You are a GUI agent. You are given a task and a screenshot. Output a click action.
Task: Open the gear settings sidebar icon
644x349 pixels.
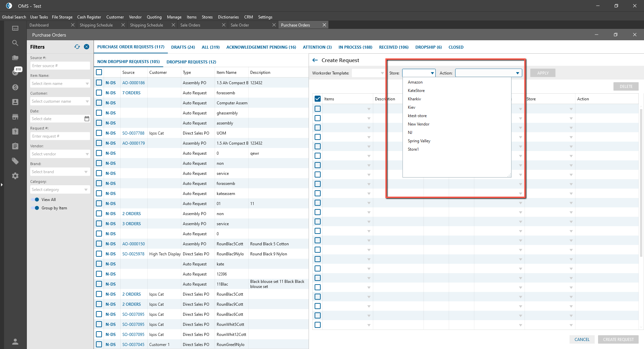click(15, 176)
